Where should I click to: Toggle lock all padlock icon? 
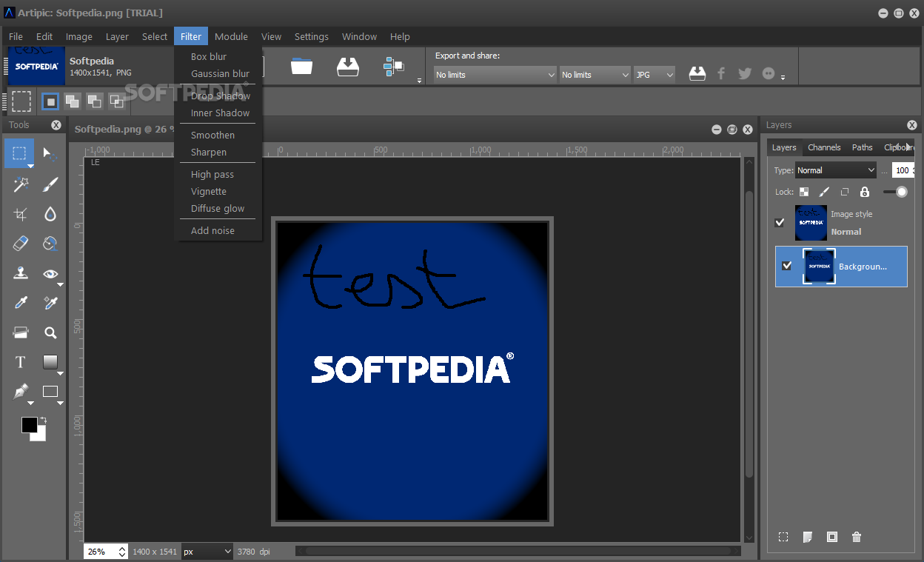[x=865, y=192]
